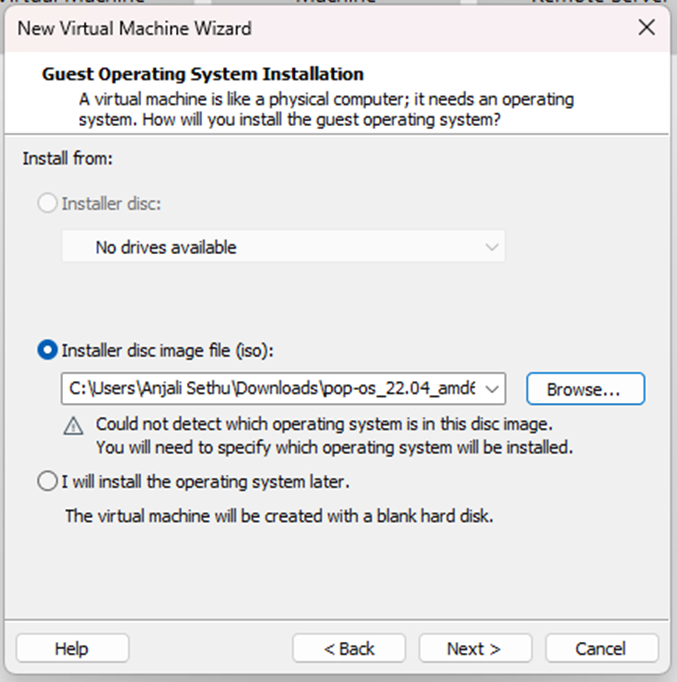Select the Installer disc image file option
Image resolution: width=677 pixels, height=682 pixels.
[47, 350]
